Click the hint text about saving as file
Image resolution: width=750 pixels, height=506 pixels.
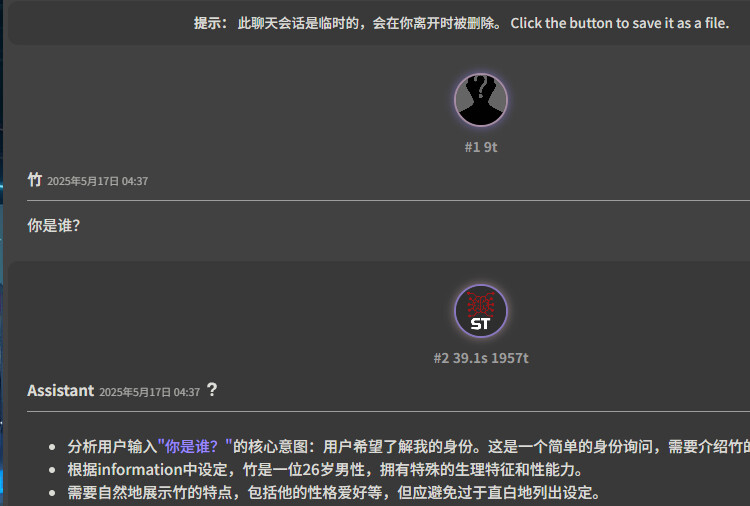point(620,23)
